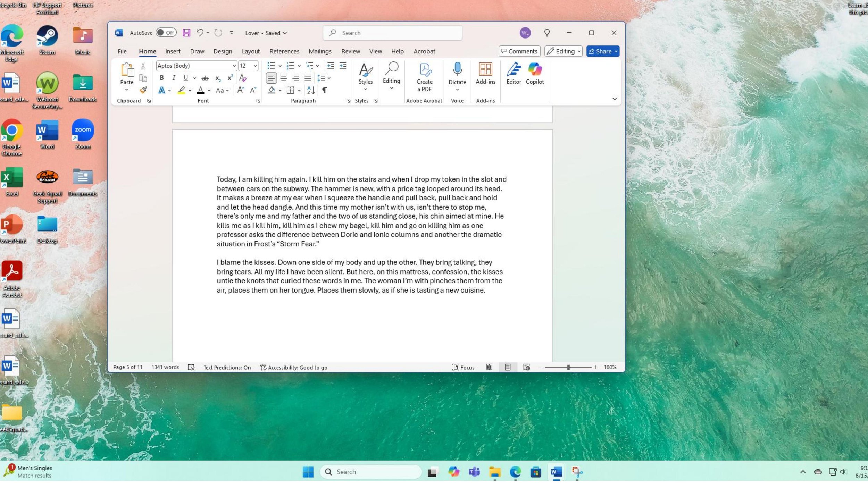Click the Copy icon in Clipboard group
Screen dimensions: 868x488
click(x=143, y=78)
